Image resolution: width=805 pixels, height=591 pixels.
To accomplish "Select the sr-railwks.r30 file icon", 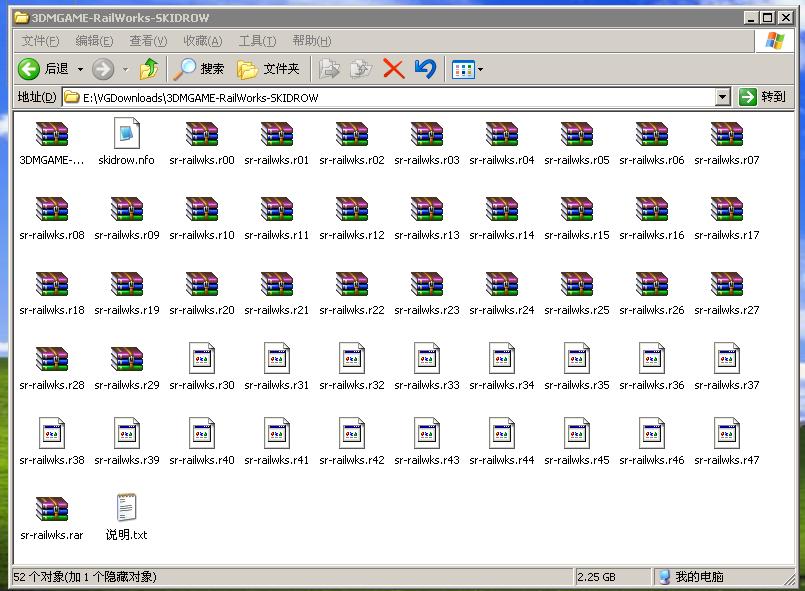I will tap(201, 360).
